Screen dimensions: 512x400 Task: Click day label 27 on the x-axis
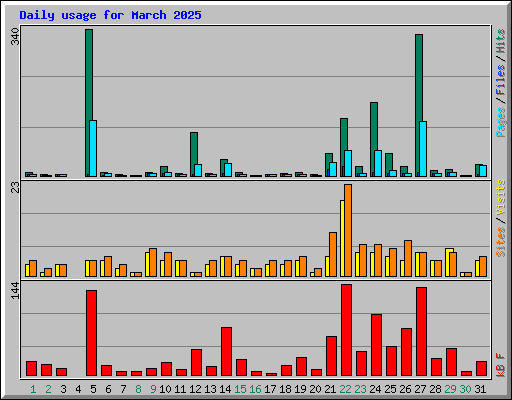click(x=420, y=389)
